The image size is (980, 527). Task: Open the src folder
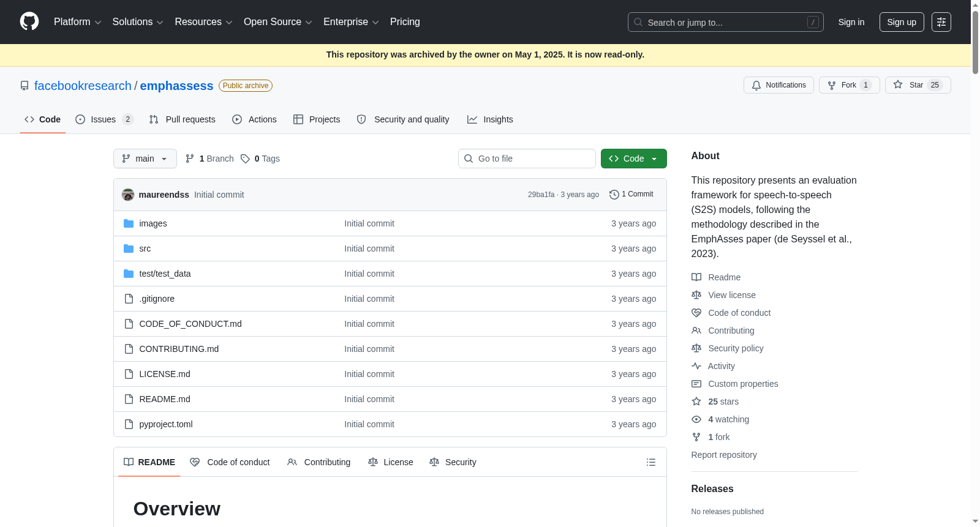[x=145, y=249]
